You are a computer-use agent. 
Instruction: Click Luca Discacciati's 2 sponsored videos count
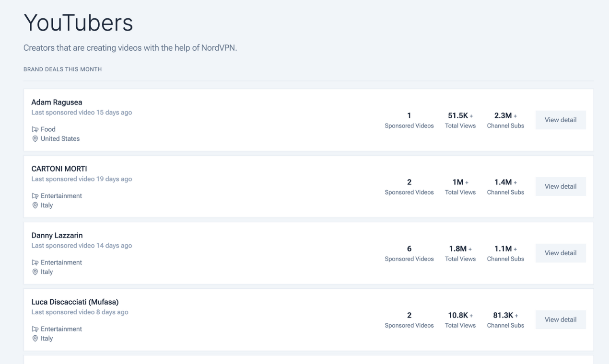pyautogui.click(x=409, y=315)
